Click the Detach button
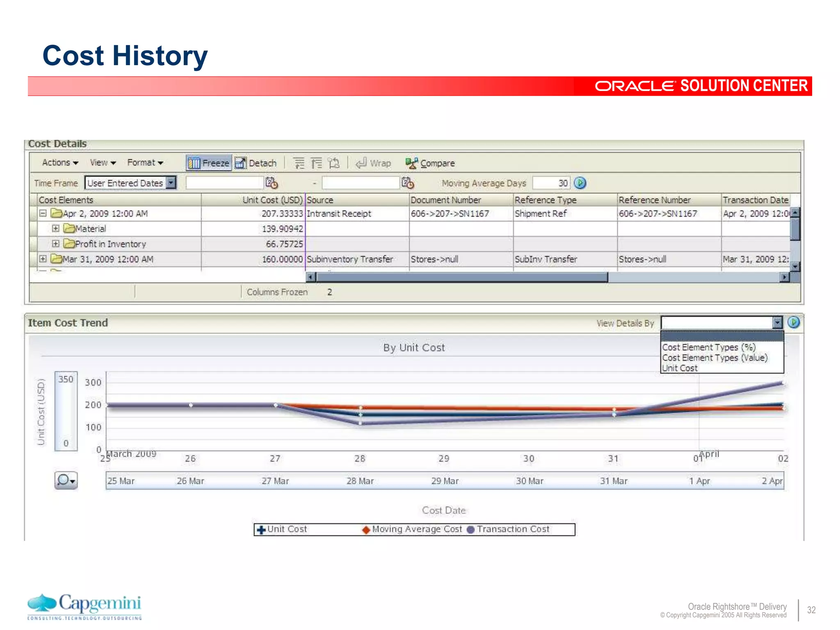Viewport: 840px width, 630px height. 256,163
